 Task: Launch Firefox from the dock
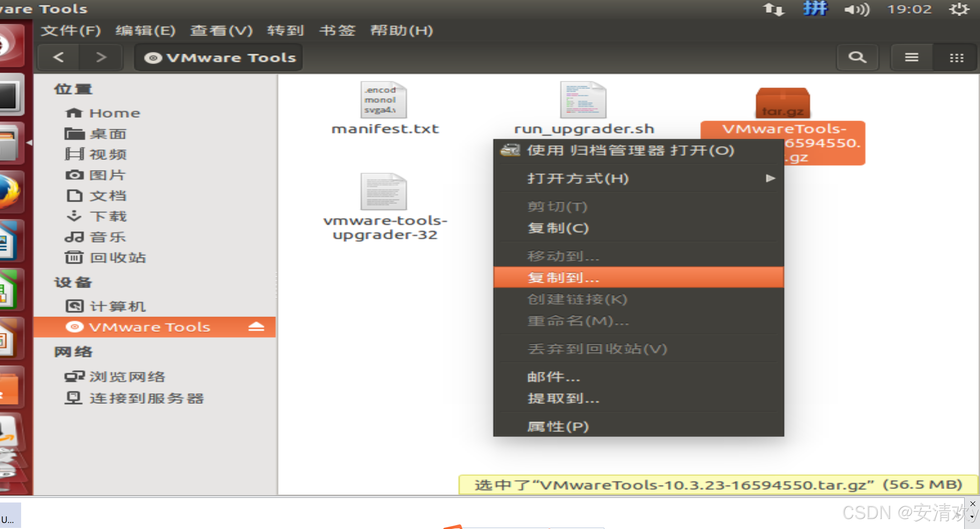click(11, 191)
